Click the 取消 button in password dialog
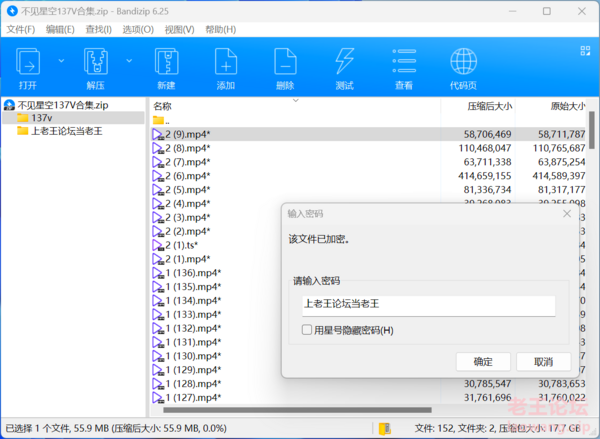 pyautogui.click(x=543, y=362)
